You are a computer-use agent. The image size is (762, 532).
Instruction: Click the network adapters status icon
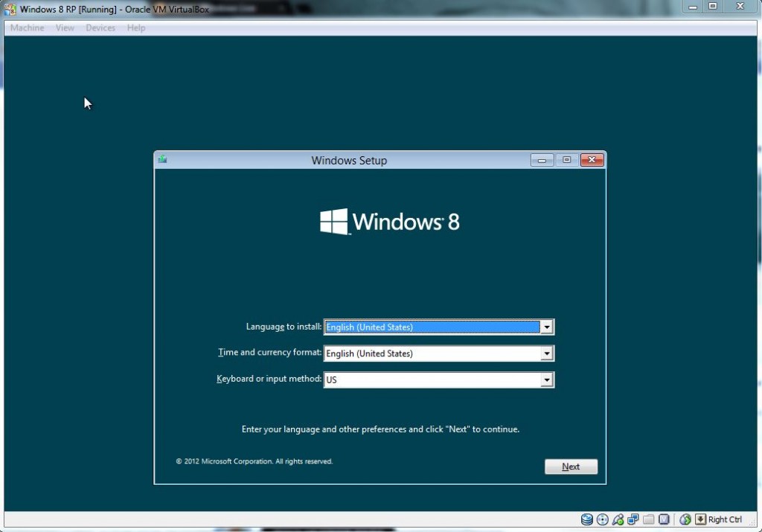(633, 519)
